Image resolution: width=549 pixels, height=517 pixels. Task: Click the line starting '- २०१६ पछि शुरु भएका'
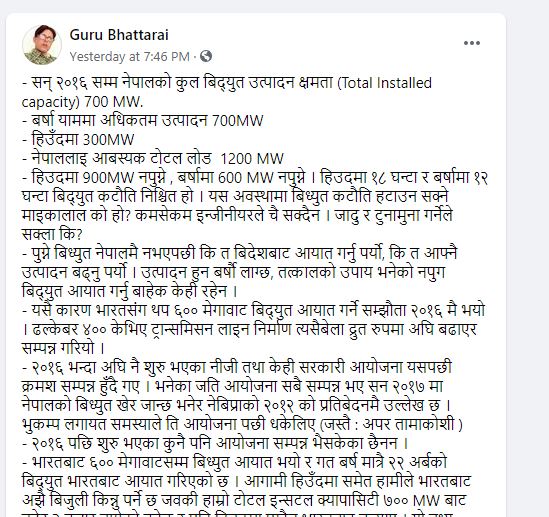click(x=215, y=443)
